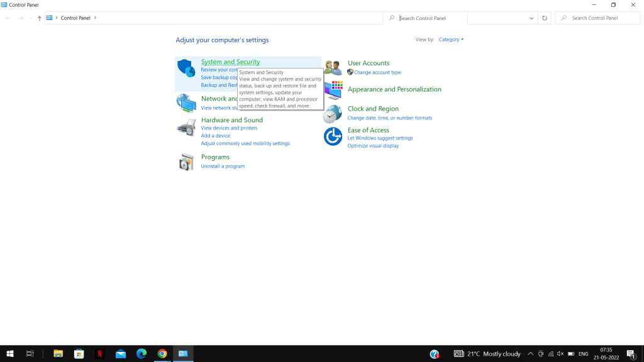Expand the breadcrumb chevron after Control Panel

point(96,18)
